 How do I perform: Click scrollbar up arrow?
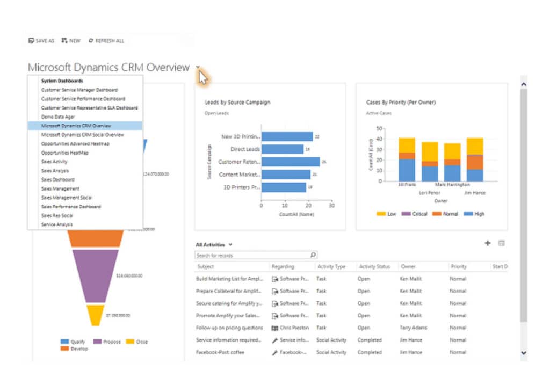click(x=524, y=84)
